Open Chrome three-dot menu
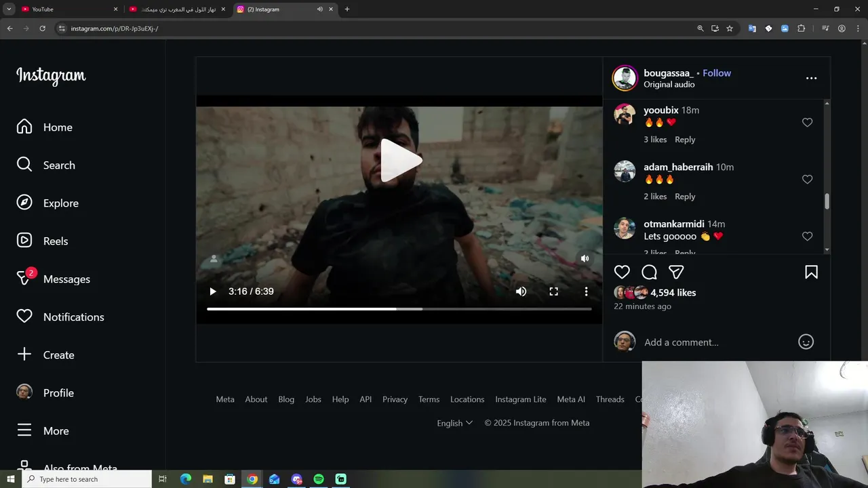 (x=858, y=28)
